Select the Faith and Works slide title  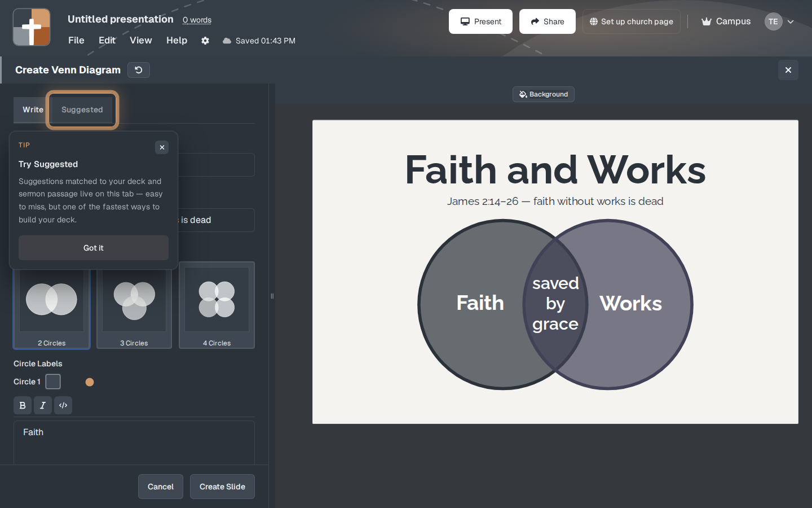point(555,170)
